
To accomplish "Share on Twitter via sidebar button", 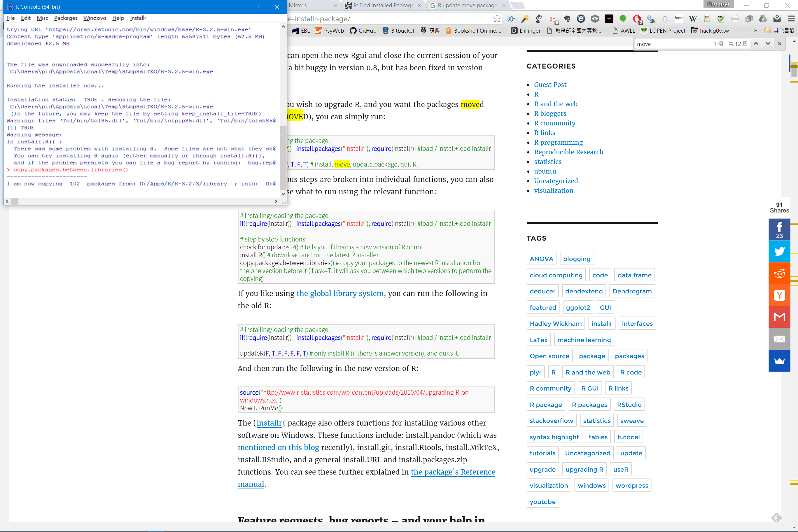I will coord(779,251).
